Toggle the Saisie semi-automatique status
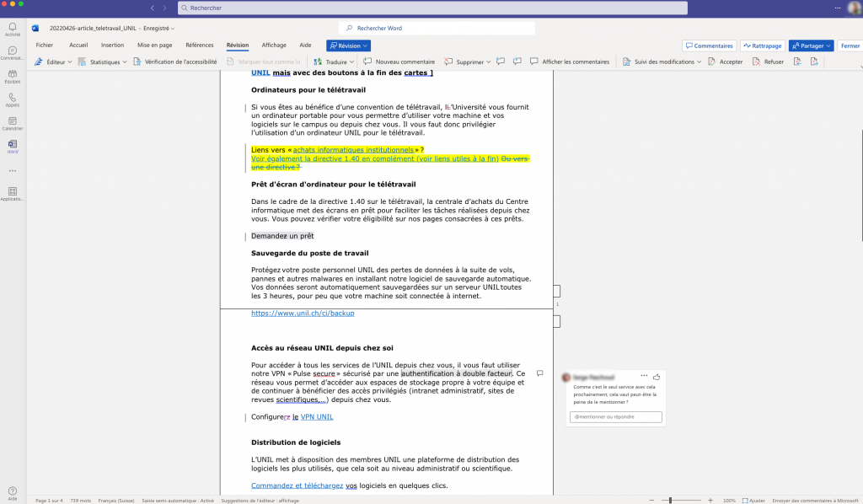Screen dimensions: 863x504 (178, 500)
